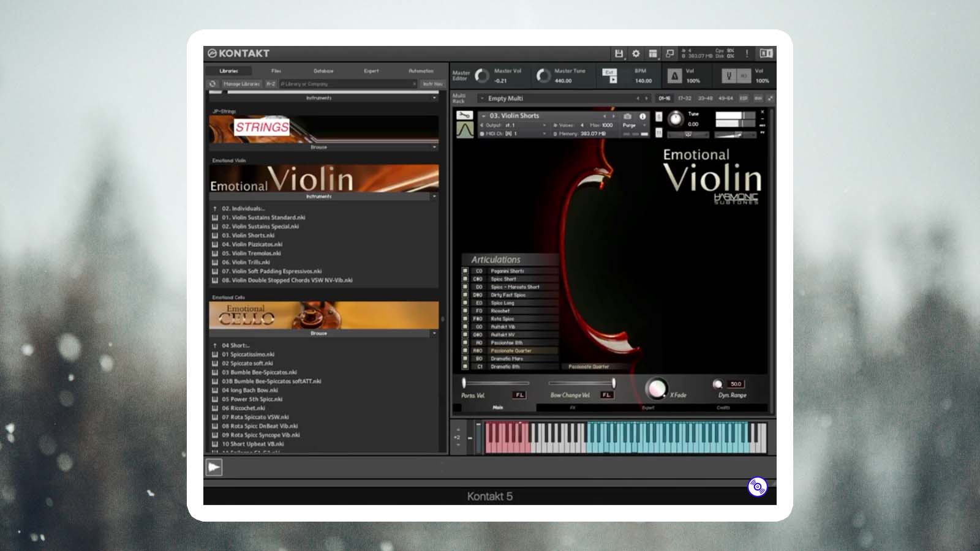Viewport: 980px width, 551px height.
Task: Open instrument edit mode with the wrench icon
Action: [x=465, y=116]
